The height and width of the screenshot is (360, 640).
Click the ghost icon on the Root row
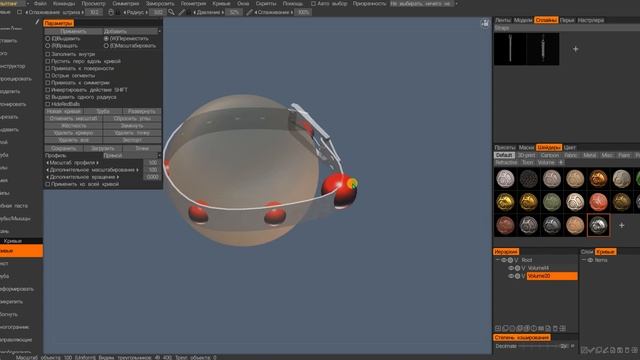point(510,260)
